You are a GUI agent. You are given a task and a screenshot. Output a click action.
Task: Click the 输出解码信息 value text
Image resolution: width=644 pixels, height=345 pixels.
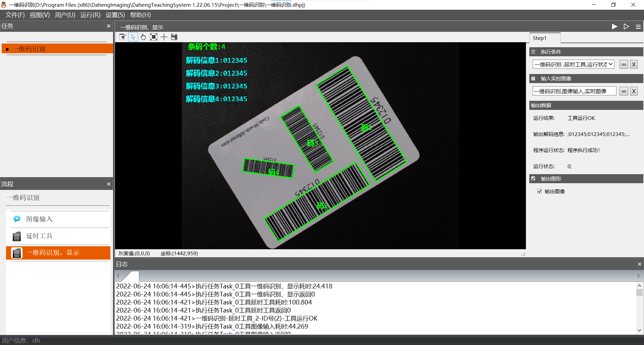598,134
